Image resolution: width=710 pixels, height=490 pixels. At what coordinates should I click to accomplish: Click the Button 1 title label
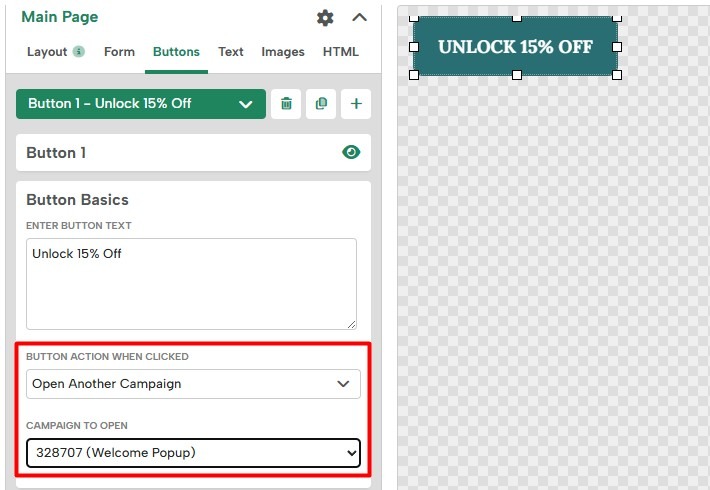pos(56,153)
